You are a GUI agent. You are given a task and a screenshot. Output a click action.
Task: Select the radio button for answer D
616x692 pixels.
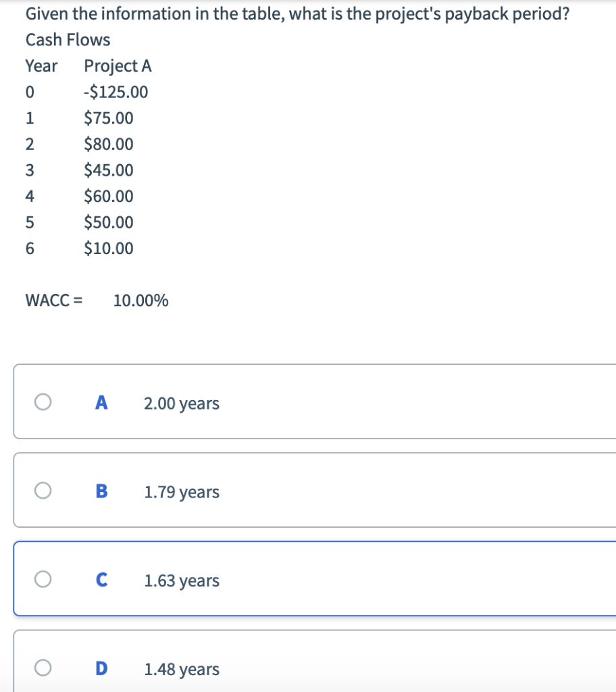click(x=43, y=668)
